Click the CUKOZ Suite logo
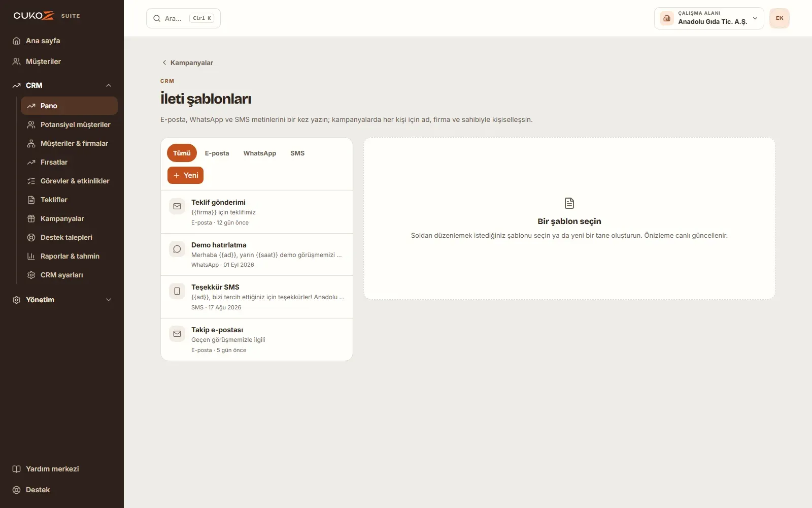812x508 pixels. [47, 16]
